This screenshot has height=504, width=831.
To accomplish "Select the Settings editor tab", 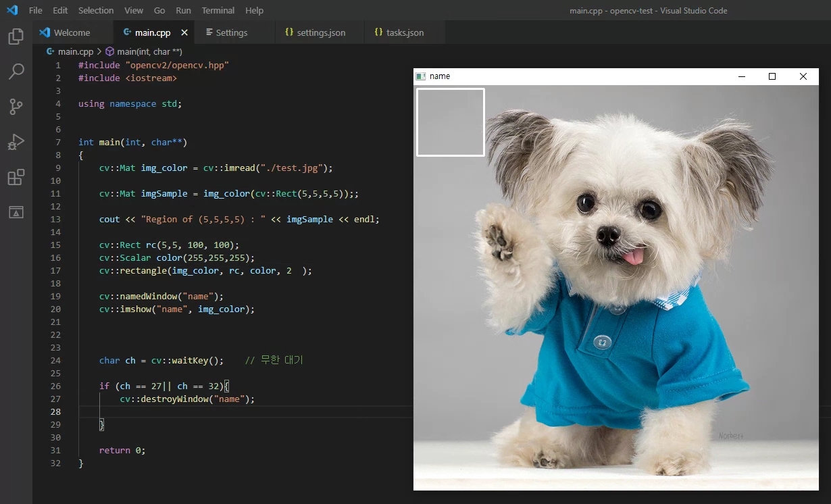I will pos(231,32).
